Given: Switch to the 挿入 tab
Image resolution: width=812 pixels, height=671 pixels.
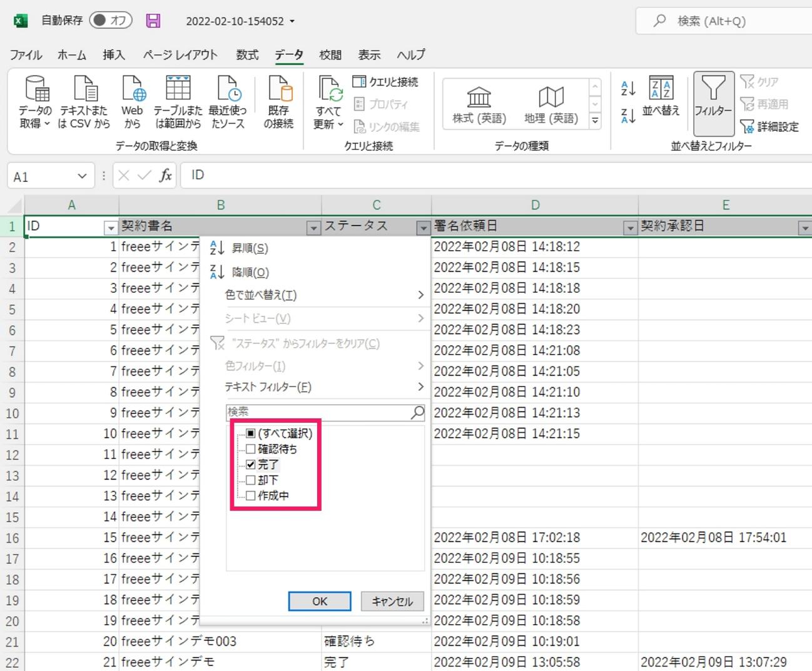Looking at the screenshot, I should tap(114, 55).
